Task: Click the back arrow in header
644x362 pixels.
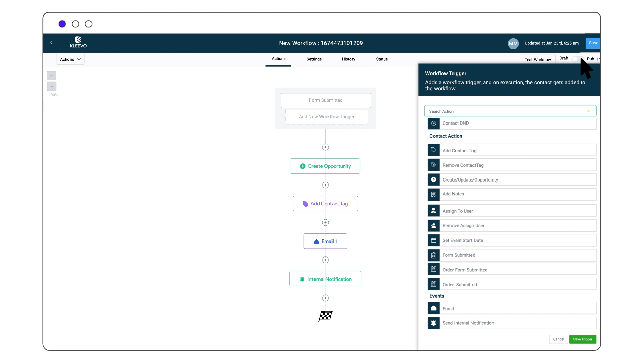Action: coord(51,43)
